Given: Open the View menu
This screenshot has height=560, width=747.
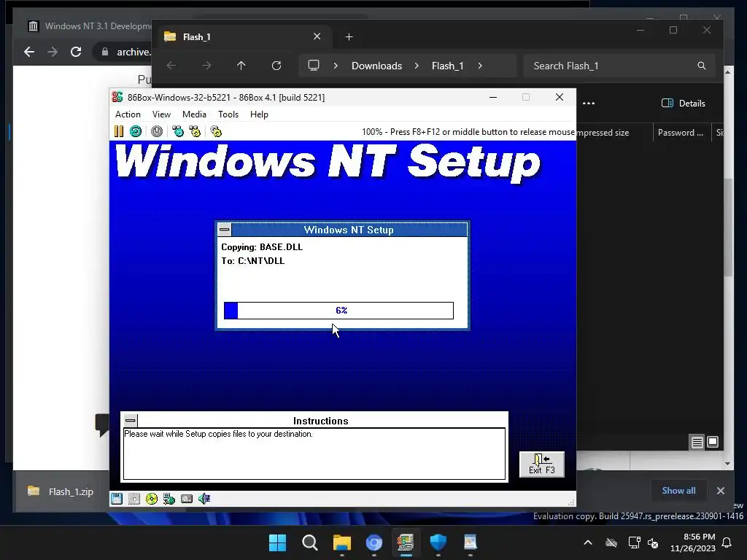Looking at the screenshot, I should click(x=161, y=114).
